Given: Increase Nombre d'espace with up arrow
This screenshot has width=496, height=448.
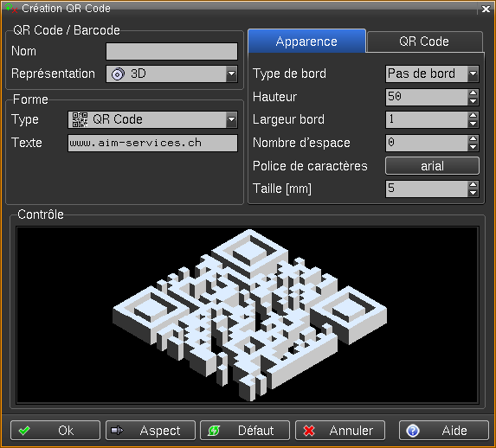Looking at the screenshot, I should point(473,138).
